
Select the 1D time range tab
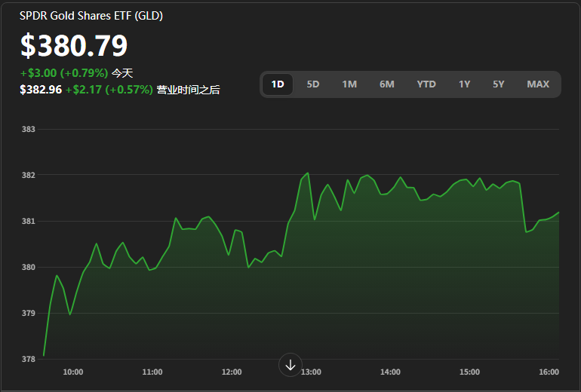[x=278, y=84]
